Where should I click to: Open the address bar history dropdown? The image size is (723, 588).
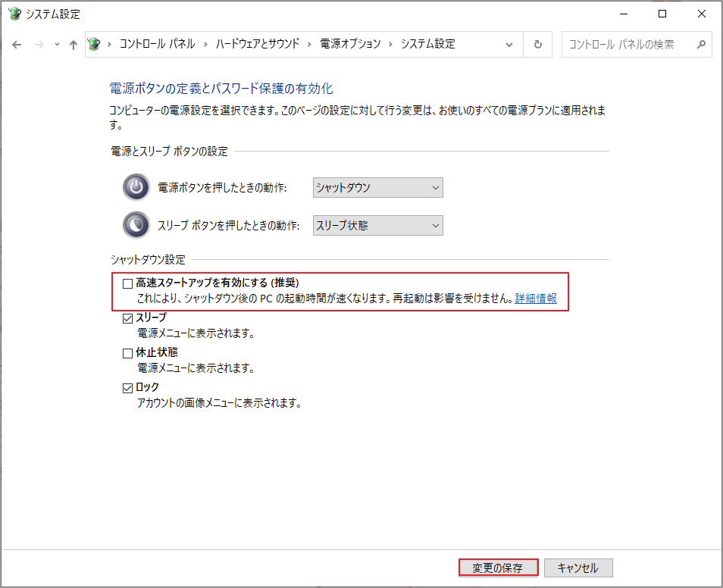pyautogui.click(x=509, y=45)
